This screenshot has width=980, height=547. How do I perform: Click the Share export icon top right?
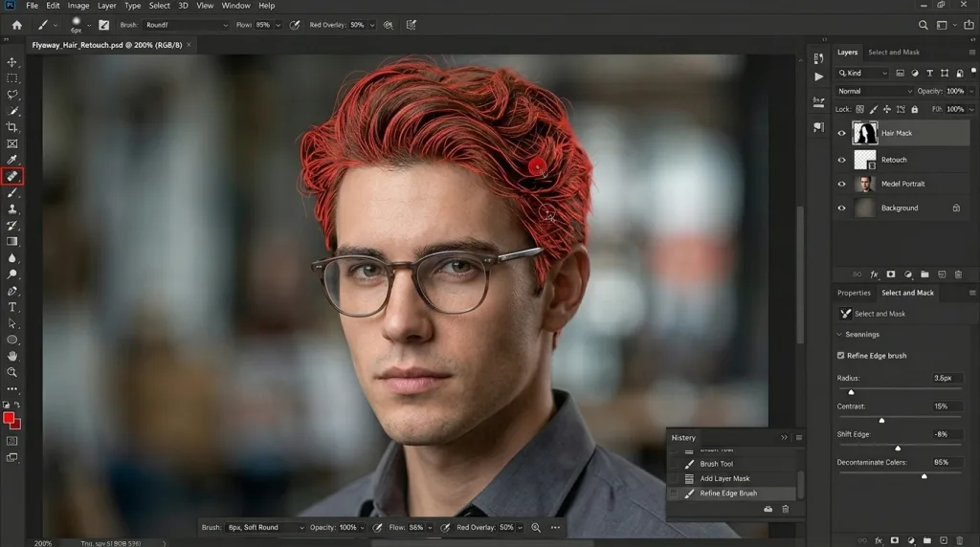point(969,25)
